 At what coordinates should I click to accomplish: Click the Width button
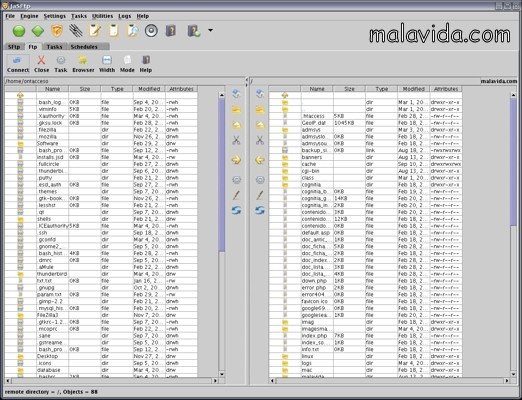pos(107,64)
